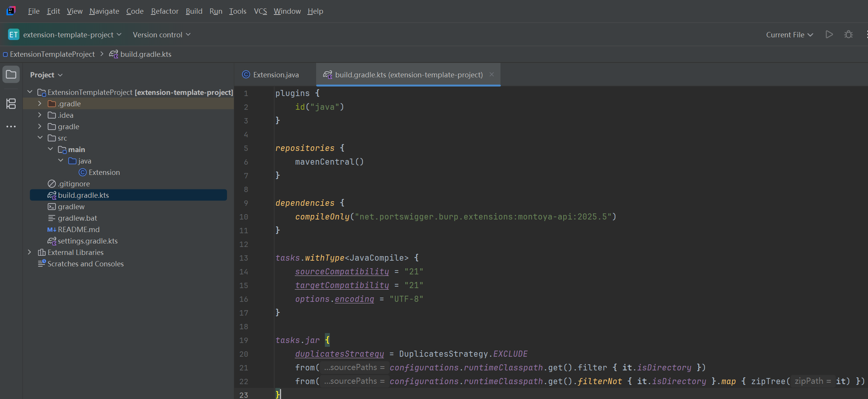Open More tool windows ellipsis
The height and width of the screenshot is (399, 868).
[11, 127]
